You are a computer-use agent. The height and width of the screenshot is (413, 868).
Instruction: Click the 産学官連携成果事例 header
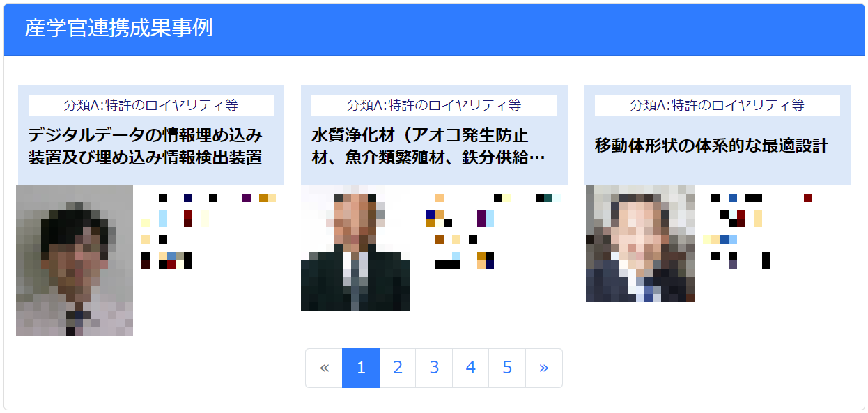coord(119,28)
